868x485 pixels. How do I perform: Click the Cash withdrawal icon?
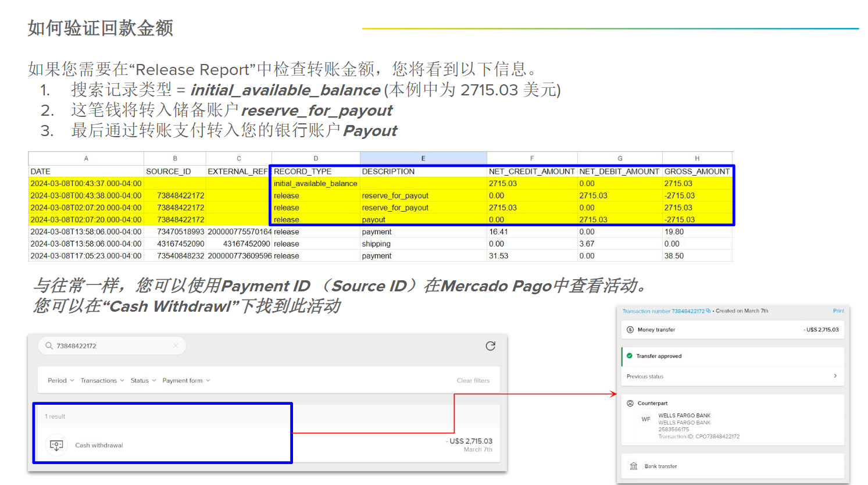(x=56, y=445)
